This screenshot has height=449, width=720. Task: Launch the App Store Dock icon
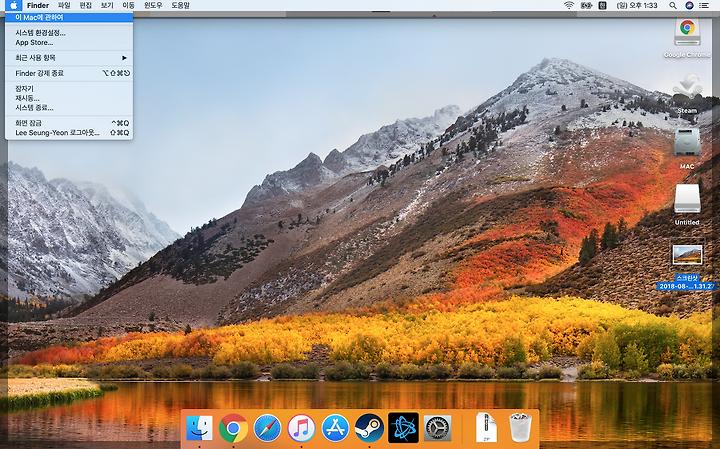click(x=335, y=428)
